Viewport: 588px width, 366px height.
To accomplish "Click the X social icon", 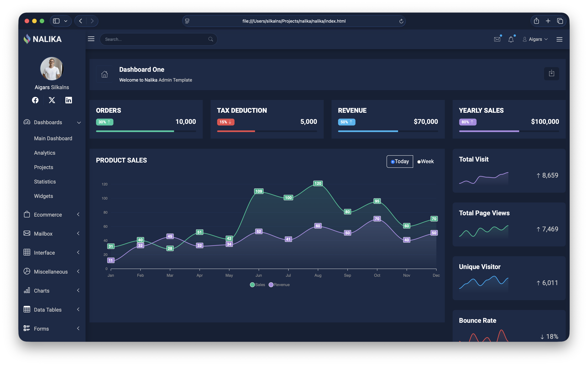I will (52, 100).
